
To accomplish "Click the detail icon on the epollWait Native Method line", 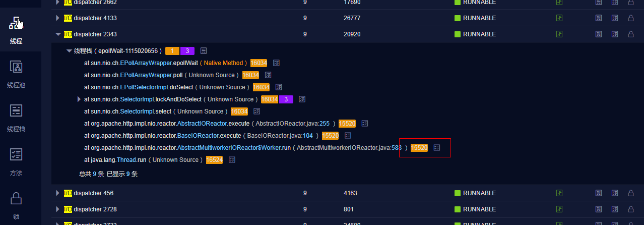I will coord(276,63).
